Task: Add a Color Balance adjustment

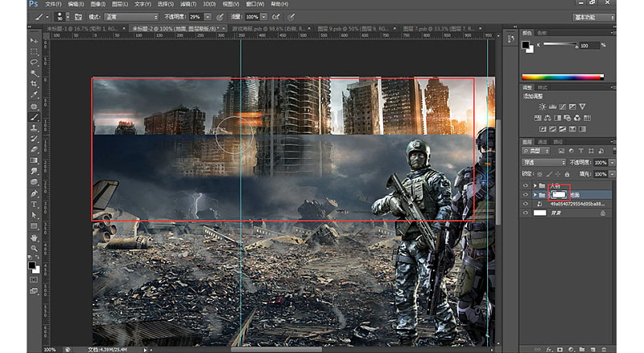Action: click(547, 118)
